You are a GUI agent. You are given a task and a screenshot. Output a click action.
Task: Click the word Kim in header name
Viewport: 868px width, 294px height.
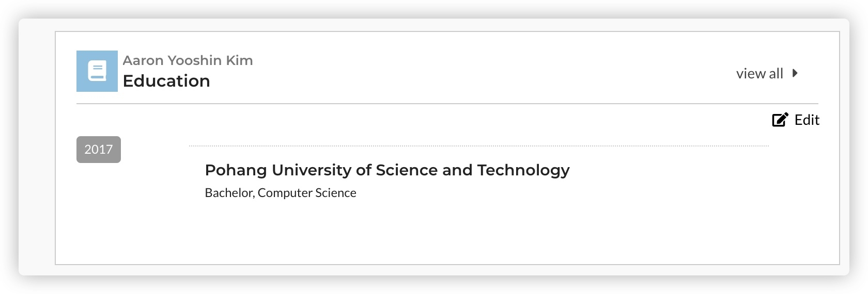pyautogui.click(x=239, y=60)
